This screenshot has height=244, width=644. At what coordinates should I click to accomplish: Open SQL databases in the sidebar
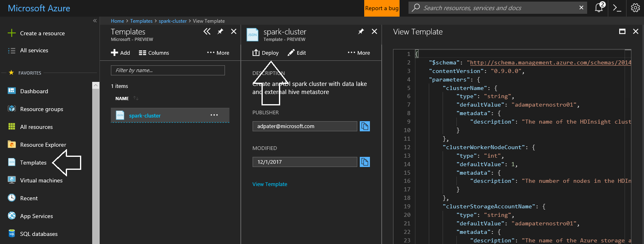pyautogui.click(x=39, y=234)
